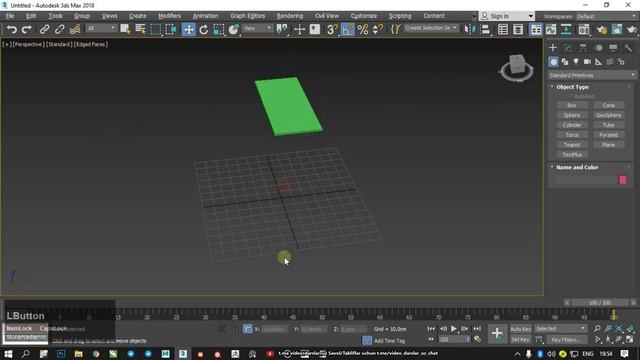Activate the Select and Place tool

coord(234,29)
